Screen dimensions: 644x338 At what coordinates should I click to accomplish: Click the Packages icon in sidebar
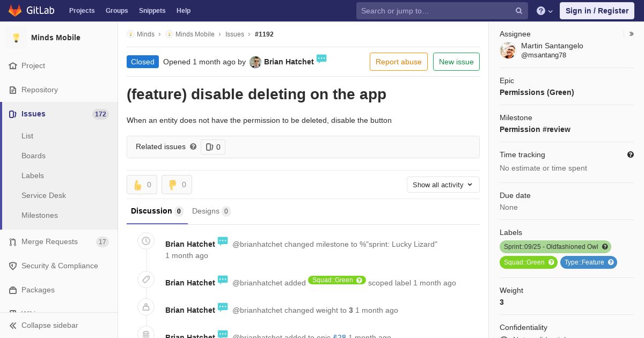point(13,290)
